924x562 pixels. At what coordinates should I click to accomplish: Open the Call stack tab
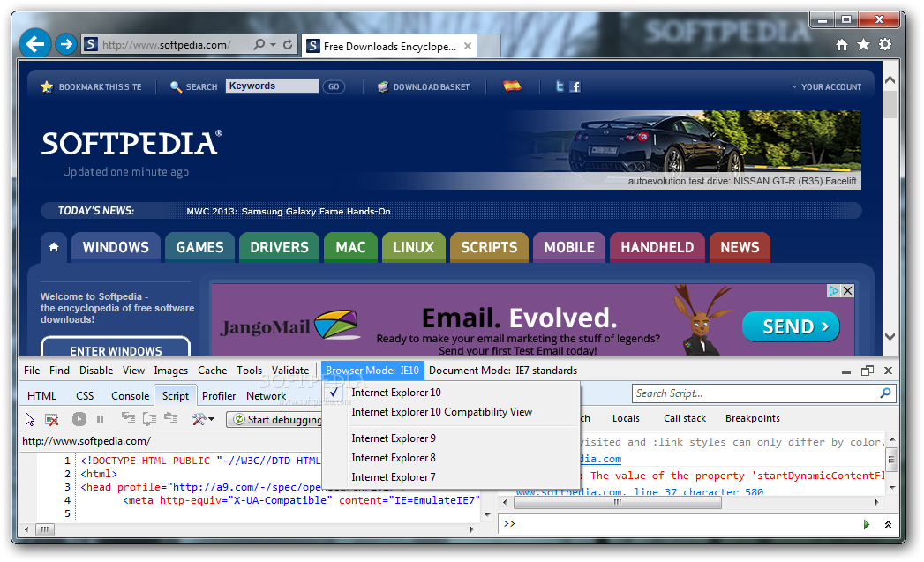pyautogui.click(x=685, y=418)
